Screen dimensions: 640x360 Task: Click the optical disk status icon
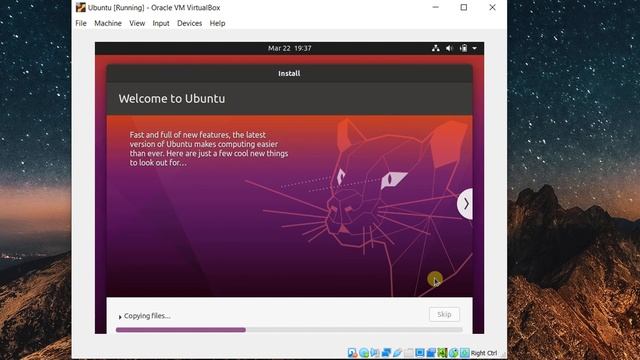pos(364,353)
